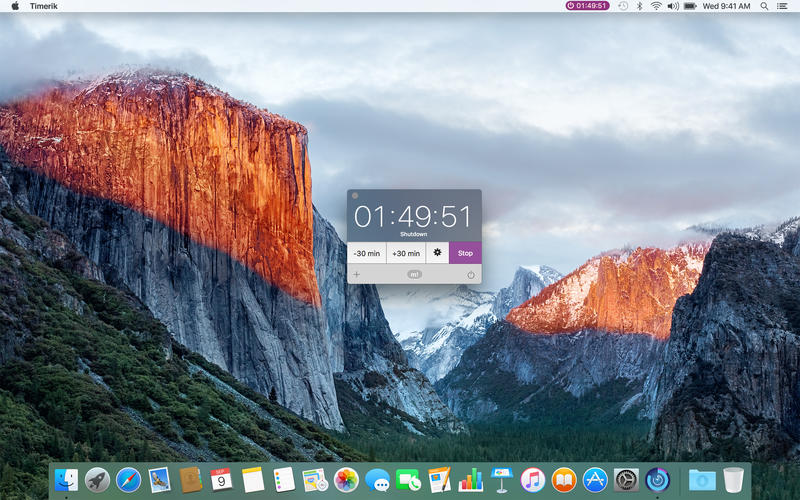This screenshot has height=500, width=800.
Task: Open System Preferences from the Dock
Action: coord(626,480)
